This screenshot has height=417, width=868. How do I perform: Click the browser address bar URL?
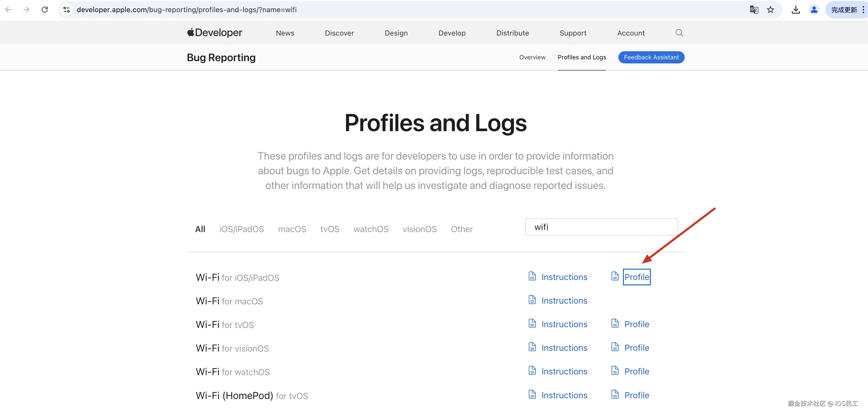[x=186, y=9]
